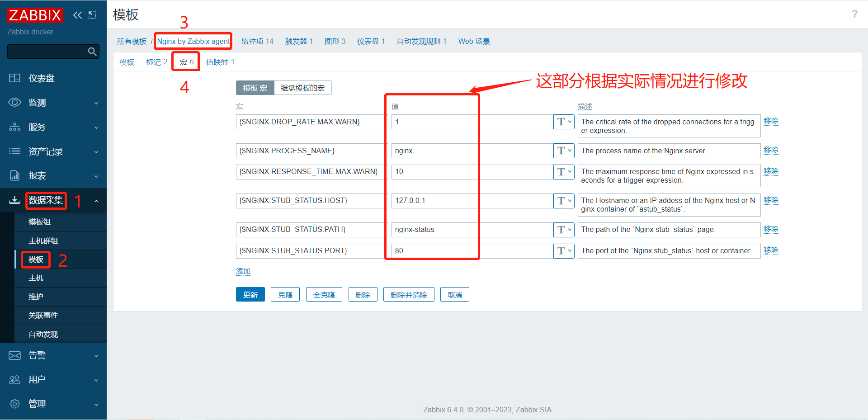868x420 pixels.
Task: Click the 克隆 clone button
Action: [x=285, y=295]
